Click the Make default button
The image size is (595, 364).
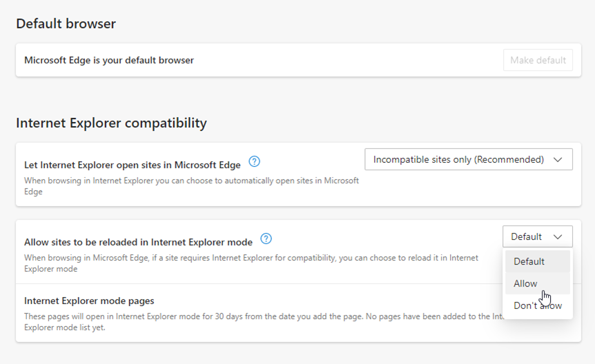(538, 60)
